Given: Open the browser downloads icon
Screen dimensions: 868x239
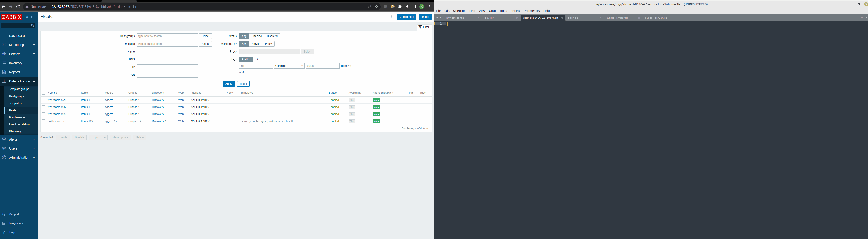Looking at the screenshot, I should (x=407, y=7).
